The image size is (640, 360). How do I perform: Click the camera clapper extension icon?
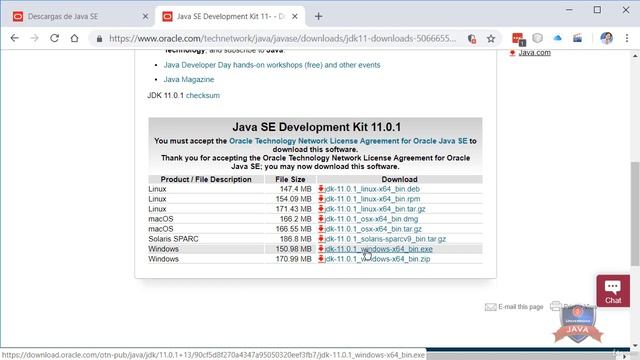[x=577, y=38]
